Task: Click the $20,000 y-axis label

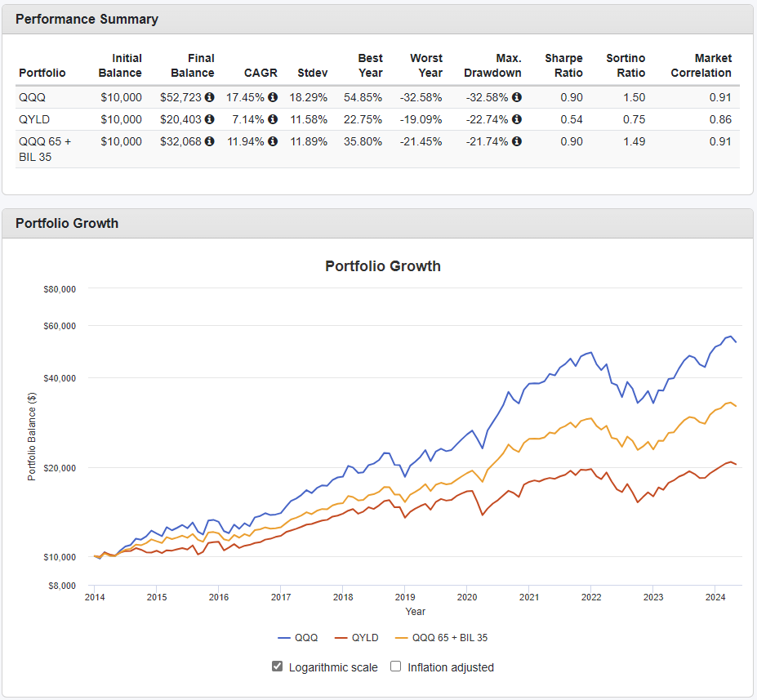Action: click(x=60, y=468)
